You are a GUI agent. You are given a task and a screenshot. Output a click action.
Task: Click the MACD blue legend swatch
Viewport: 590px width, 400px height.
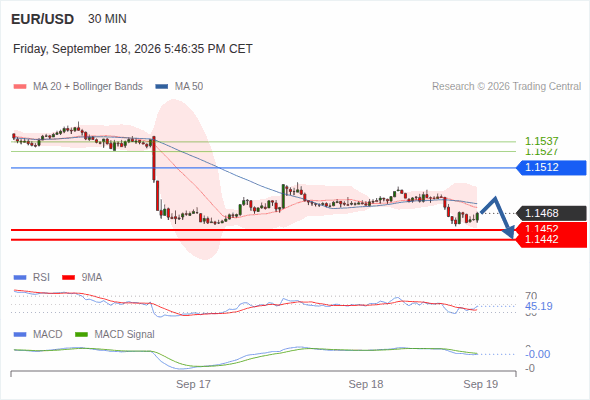click(x=20, y=335)
